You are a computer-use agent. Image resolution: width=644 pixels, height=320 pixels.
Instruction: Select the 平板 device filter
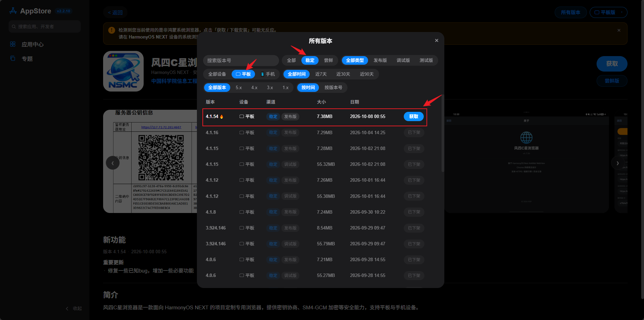pos(243,74)
